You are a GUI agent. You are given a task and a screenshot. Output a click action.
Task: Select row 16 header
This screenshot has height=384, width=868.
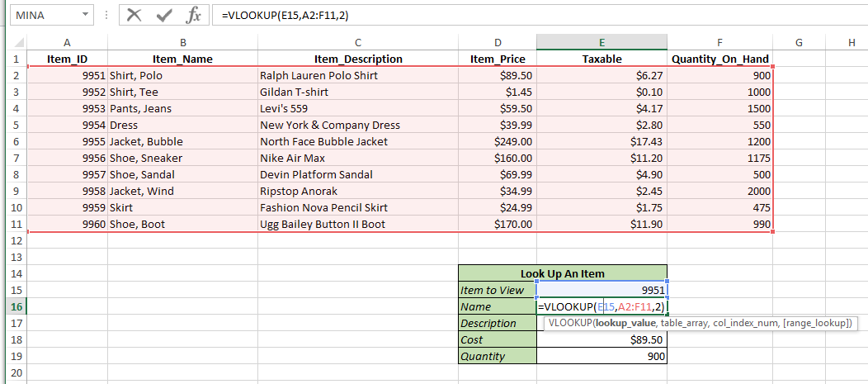point(16,306)
